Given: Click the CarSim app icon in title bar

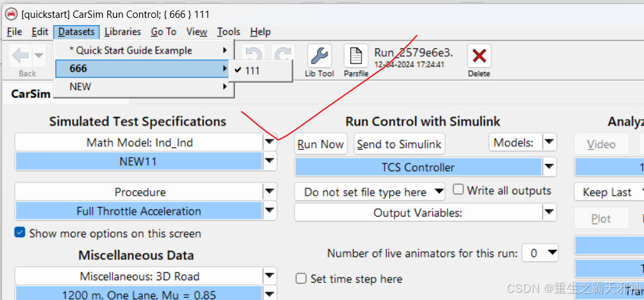Looking at the screenshot, I should point(11,15).
